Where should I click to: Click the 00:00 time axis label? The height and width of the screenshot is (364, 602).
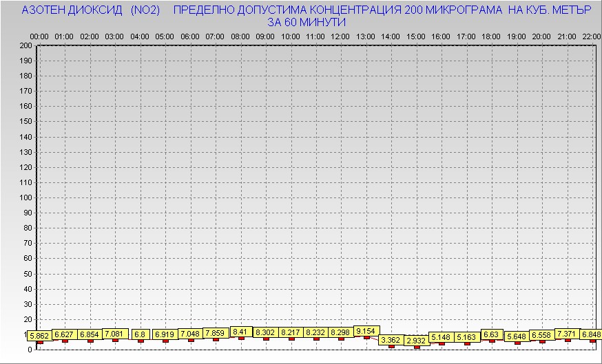point(39,36)
